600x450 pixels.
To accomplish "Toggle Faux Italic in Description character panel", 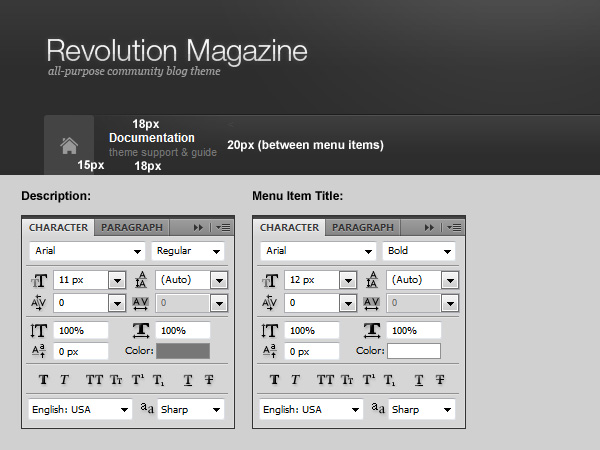I will pyautogui.click(x=64, y=380).
